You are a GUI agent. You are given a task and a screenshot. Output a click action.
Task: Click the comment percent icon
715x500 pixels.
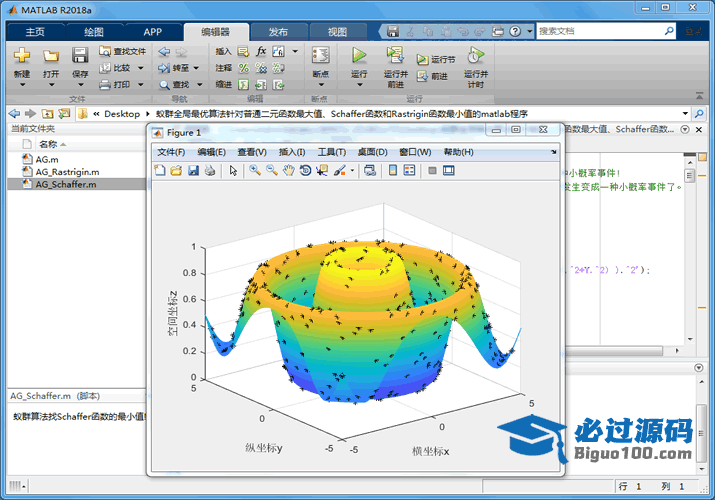(244, 68)
